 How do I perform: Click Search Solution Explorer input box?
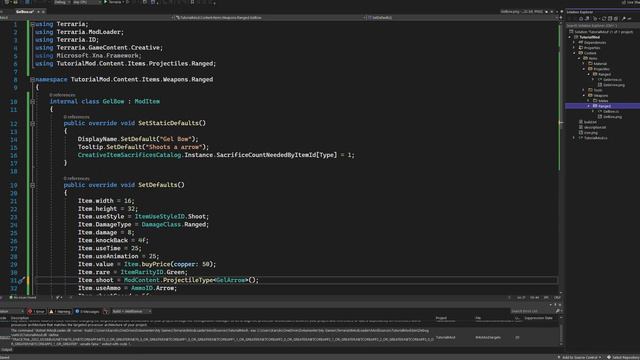pos(602,25)
